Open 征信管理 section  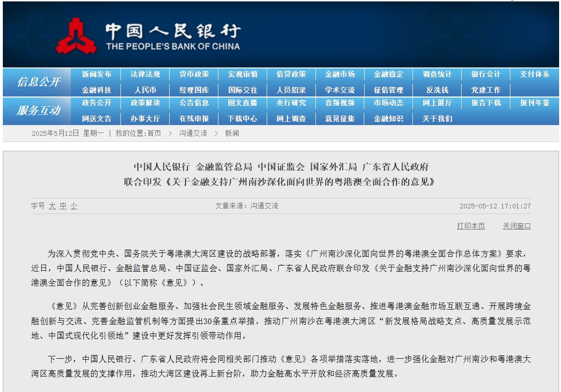[x=389, y=90]
